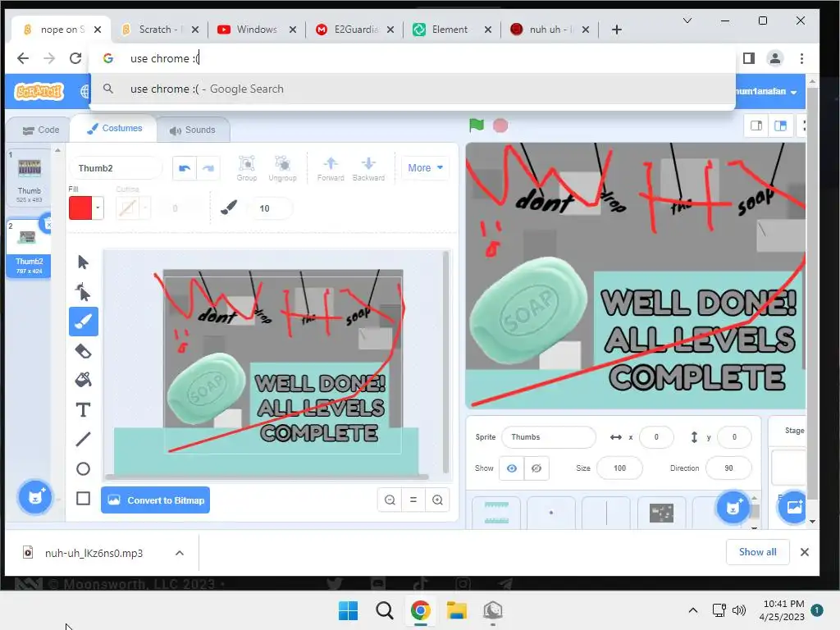
Task: Select the Google Search suggestion
Action: point(413,89)
